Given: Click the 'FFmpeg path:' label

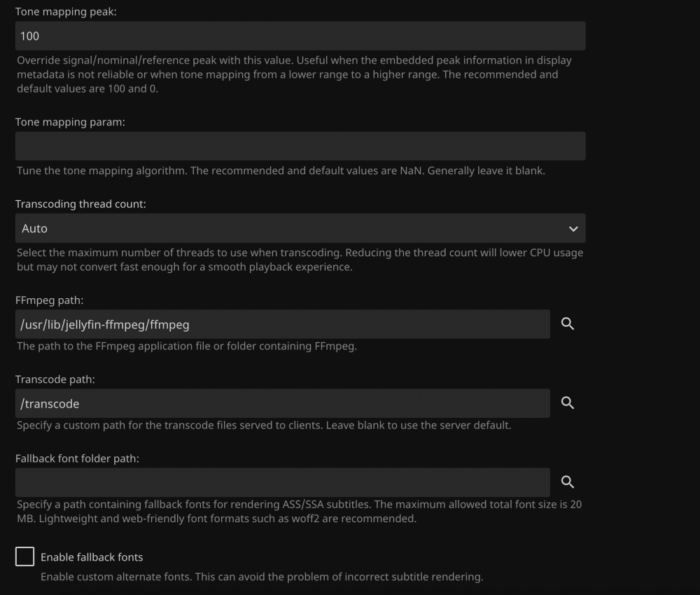Looking at the screenshot, I should click(49, 300).
